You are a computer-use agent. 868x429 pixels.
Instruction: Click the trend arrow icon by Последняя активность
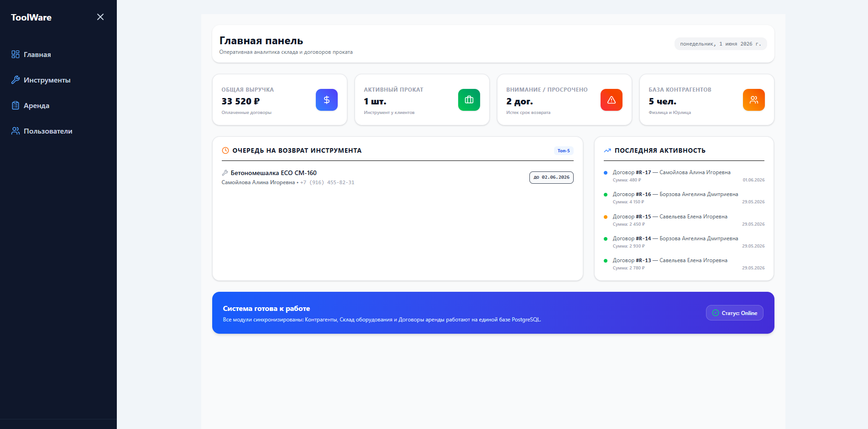607,150
